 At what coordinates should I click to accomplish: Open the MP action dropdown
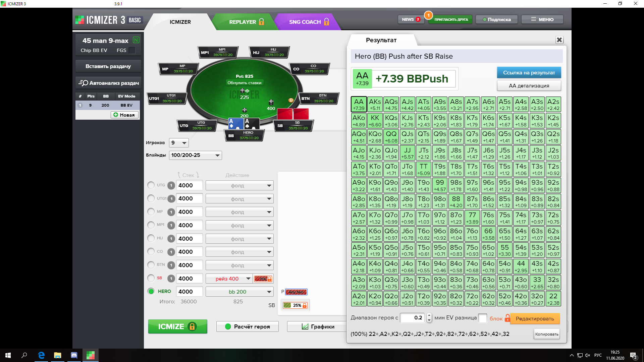click(239, 212)
